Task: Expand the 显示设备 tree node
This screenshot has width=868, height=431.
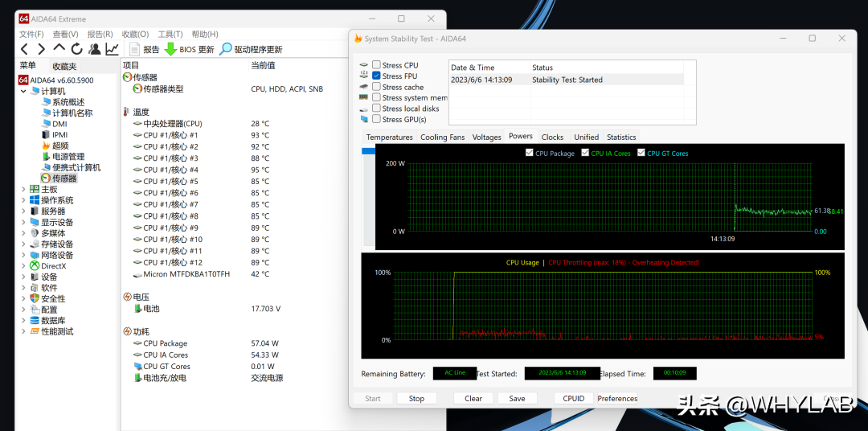Action: click(23, 222)
